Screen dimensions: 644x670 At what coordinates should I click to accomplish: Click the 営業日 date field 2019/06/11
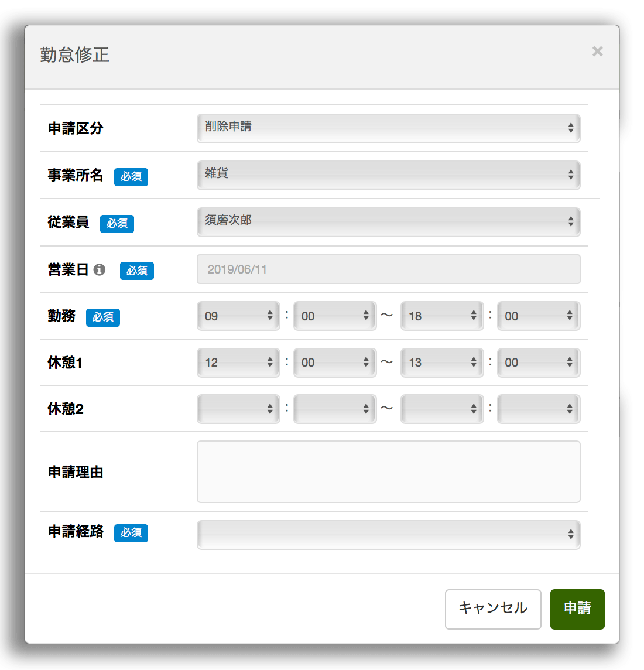(388, 269)
